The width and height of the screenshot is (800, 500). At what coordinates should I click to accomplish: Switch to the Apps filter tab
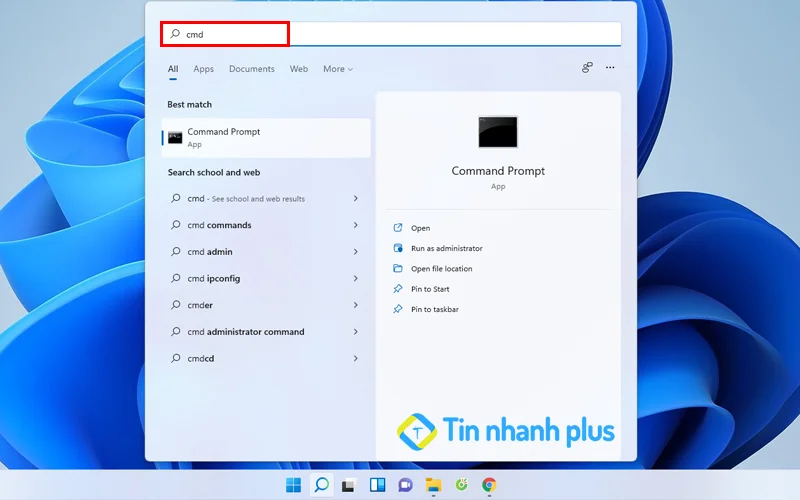click(x=203, y=69)
